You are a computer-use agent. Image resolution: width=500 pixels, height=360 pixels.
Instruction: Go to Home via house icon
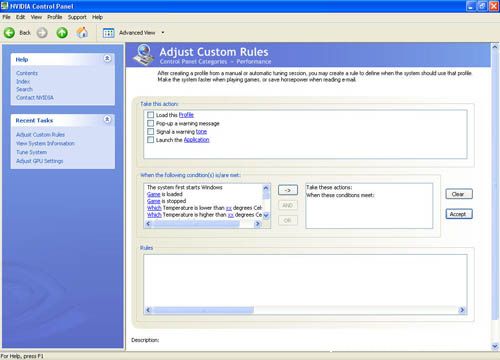(x=82, y=32)
